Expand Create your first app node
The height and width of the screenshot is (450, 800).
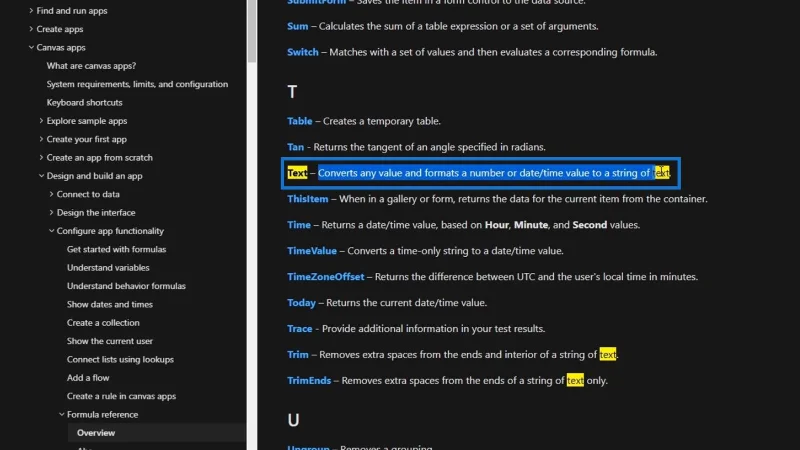point(41,139)
